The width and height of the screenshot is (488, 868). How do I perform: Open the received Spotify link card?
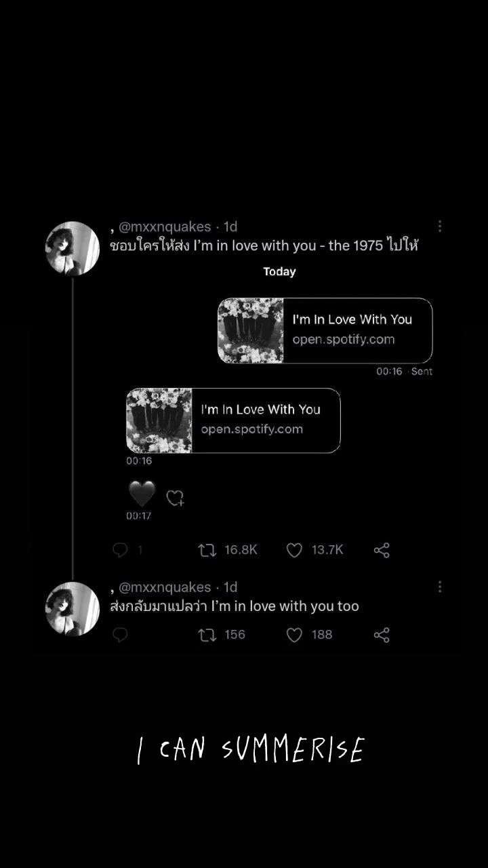click(x=233, y=420)
